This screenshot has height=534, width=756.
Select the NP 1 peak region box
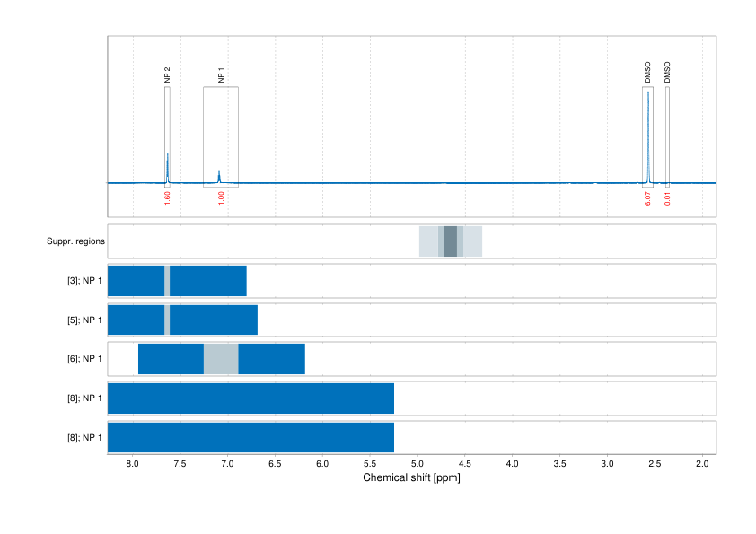point(220,135)
